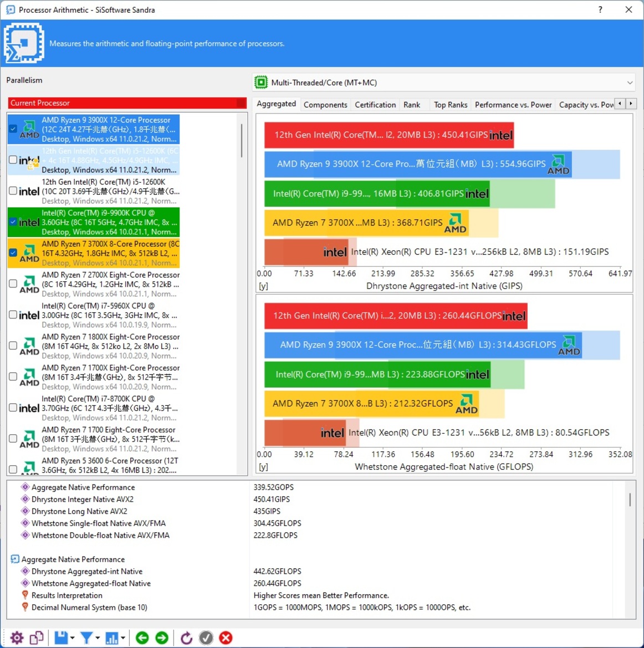Click the green i9-9900K 406.81GIPS bar
Viewport: 644px width, 648px height.
click(x=377, y=193)
